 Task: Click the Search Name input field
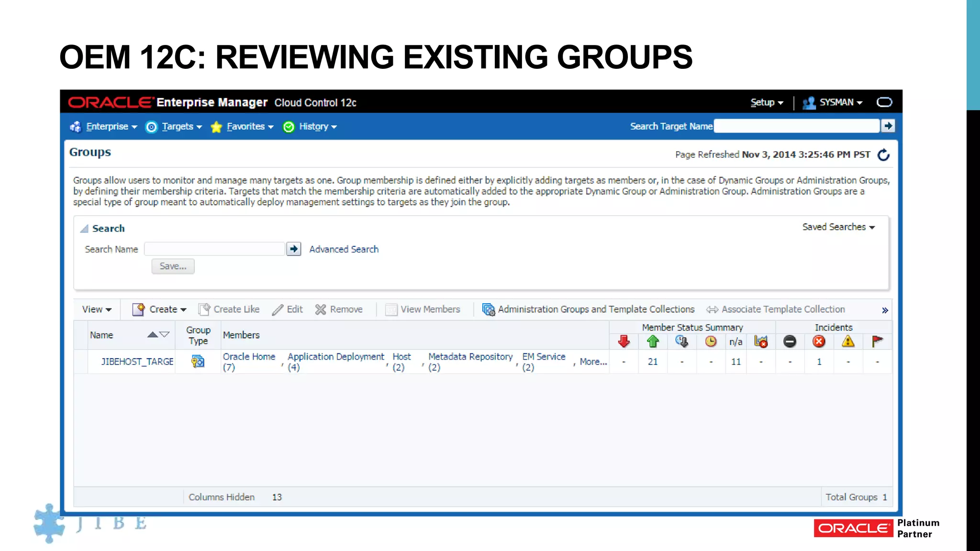pos(214,249)
